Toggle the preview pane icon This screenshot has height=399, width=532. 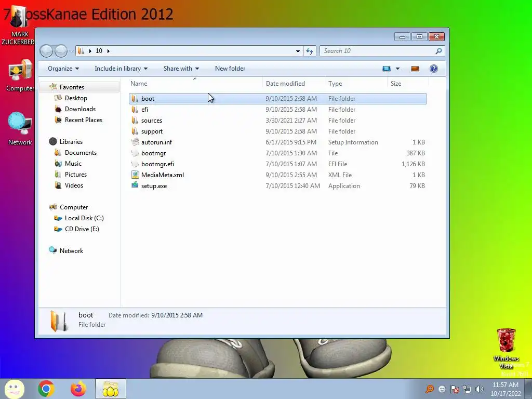coord(415,69)
